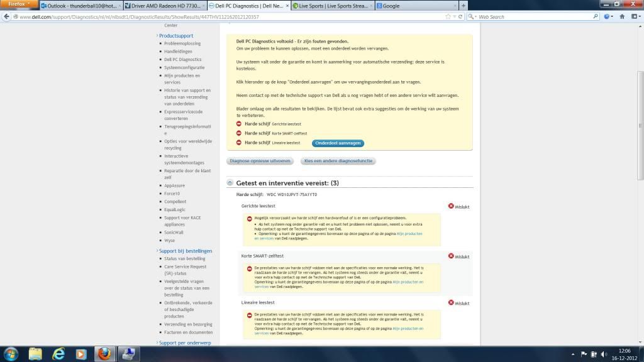Open Windows Media Player from taskbar
Image resolution: width=644 pixels, height=362 pixels.
coord(81,353)
